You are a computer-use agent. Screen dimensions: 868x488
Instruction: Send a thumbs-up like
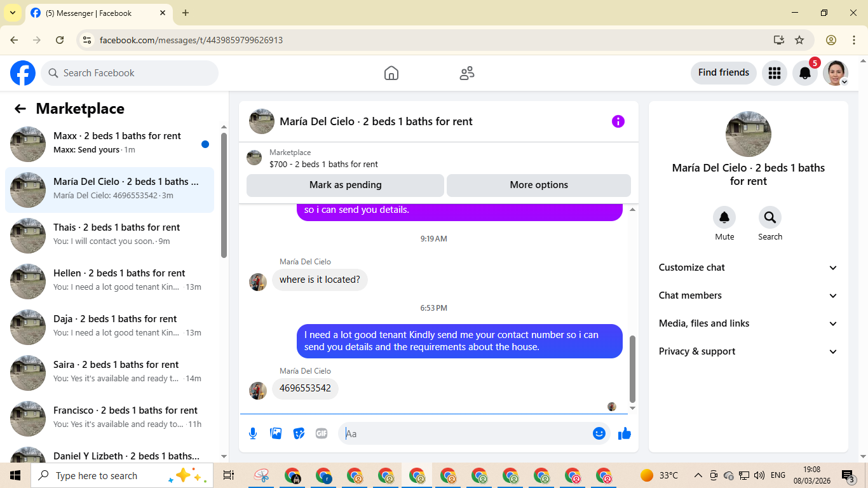click(625, 433)
